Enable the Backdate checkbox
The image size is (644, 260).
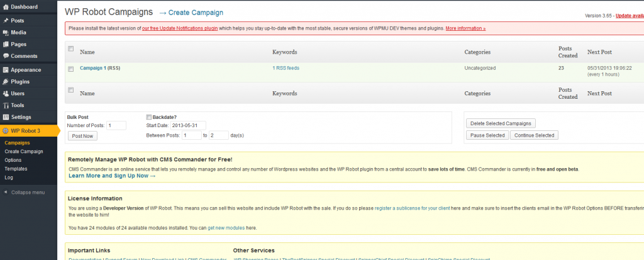pos(149,117)
